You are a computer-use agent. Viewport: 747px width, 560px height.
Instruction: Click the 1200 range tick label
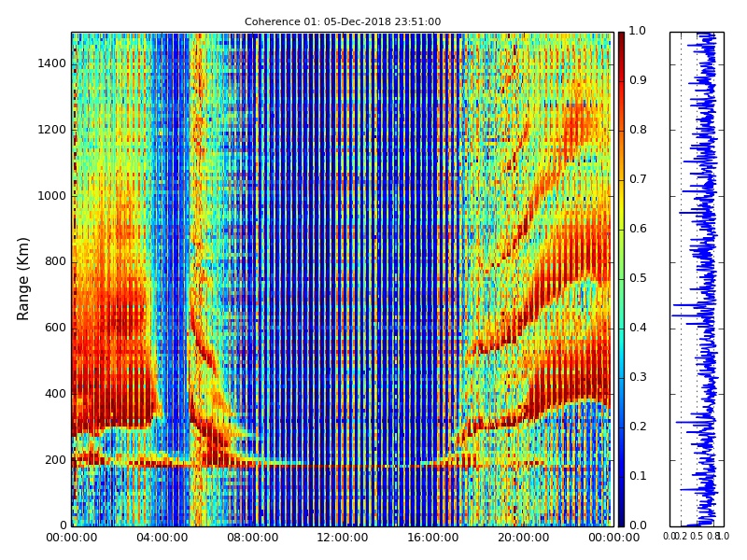[x=52, y=130]
